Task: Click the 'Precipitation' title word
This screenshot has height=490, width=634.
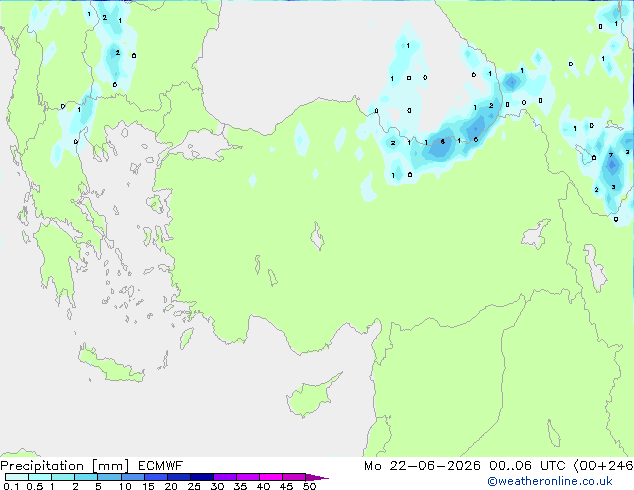Action: pos(42,466)
